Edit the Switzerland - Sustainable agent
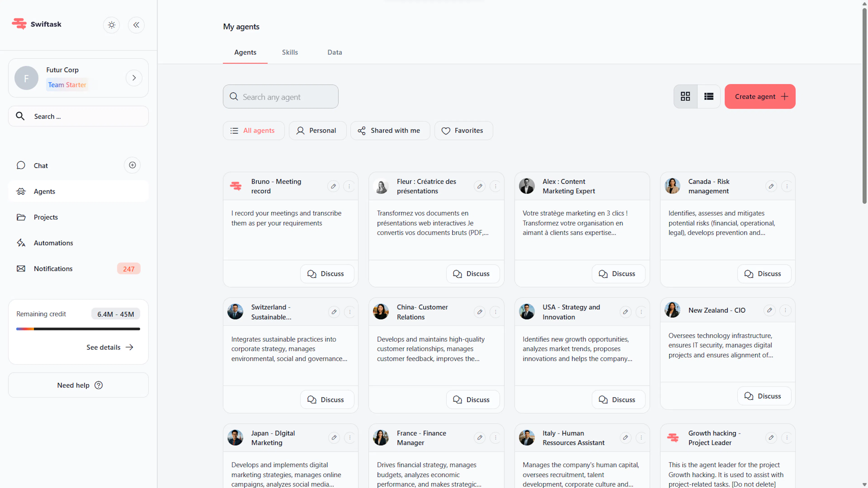 [334, 312]
